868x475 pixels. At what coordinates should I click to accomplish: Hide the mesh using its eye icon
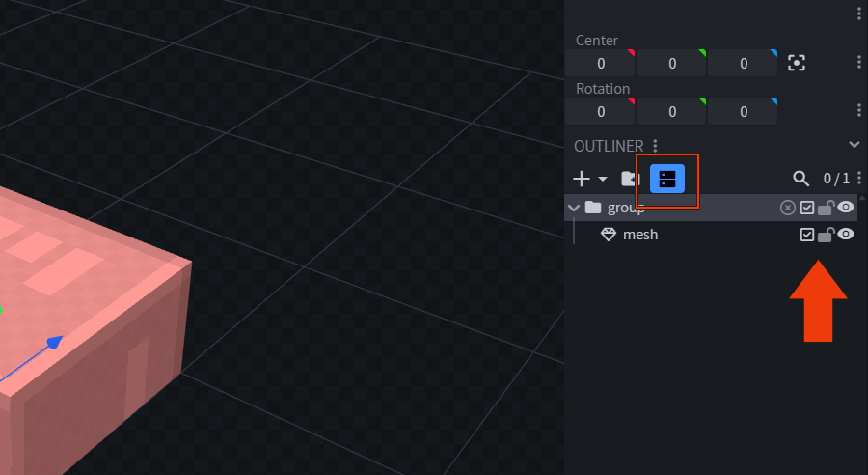(x=846, y=235)
